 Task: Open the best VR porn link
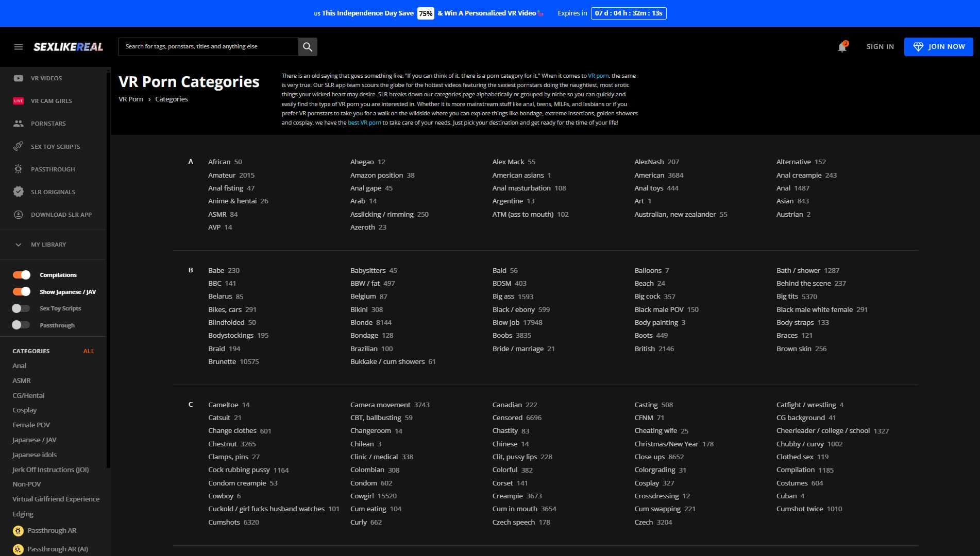[x=364, y=123]
